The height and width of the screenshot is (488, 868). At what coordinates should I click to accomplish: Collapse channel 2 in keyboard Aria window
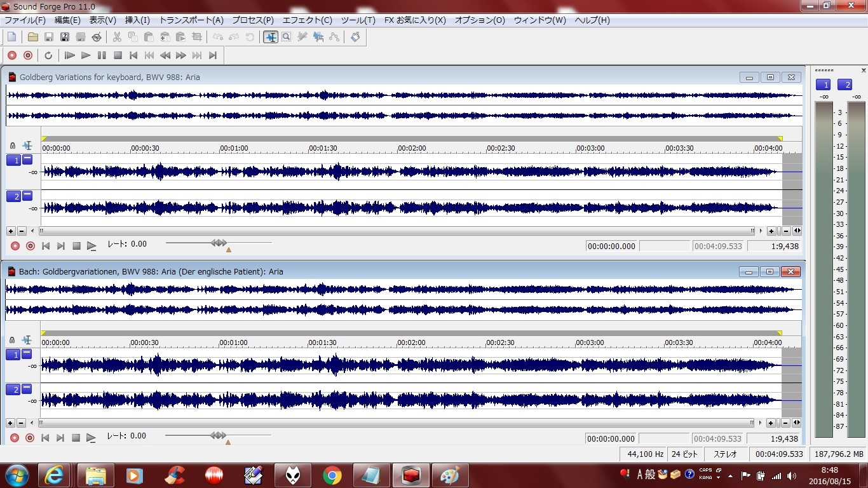click(x=27, y=196)
